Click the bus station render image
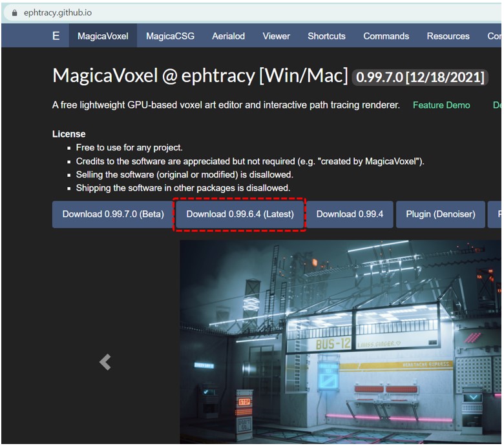504x446 pixels. coord(341,342)
